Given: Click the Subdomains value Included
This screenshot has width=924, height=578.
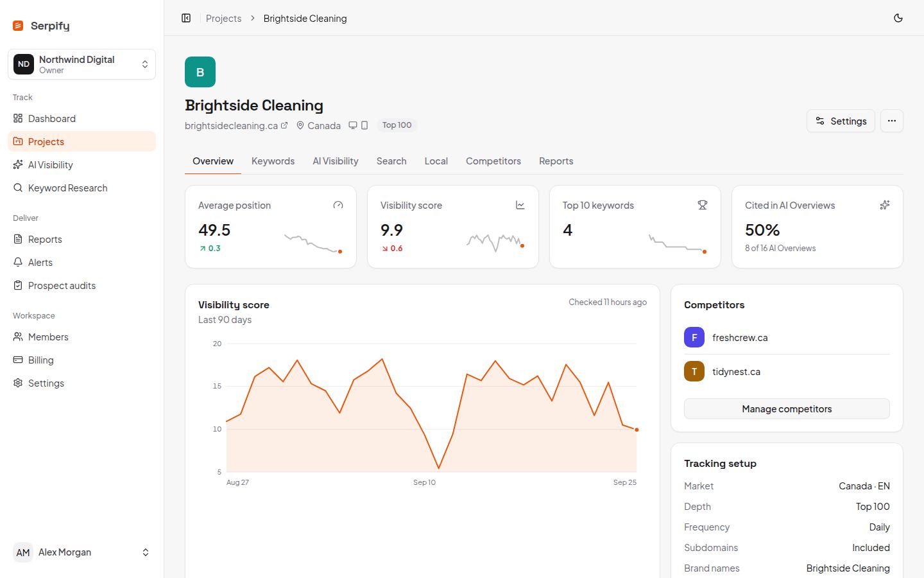Looking at the screenshot, I should pyautogui.click(x=871, y=548).
